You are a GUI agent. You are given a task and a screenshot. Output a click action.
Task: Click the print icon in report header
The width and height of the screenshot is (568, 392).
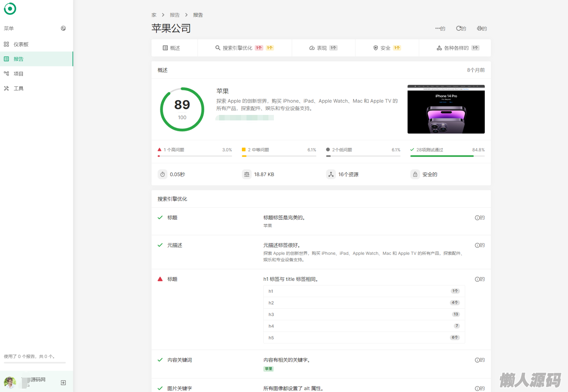pyautogui.click(x=480, y=28)
